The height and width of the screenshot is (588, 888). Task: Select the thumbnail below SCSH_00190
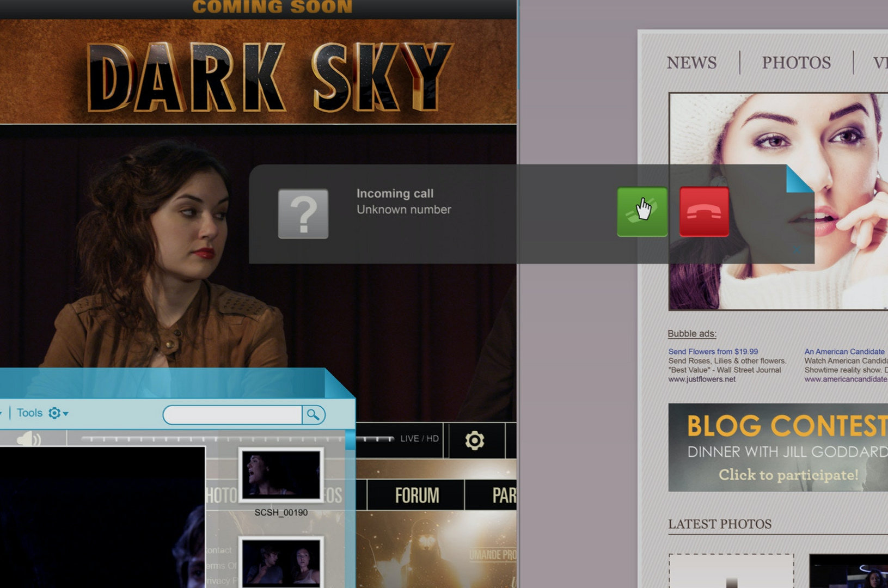tap(281, 562)
